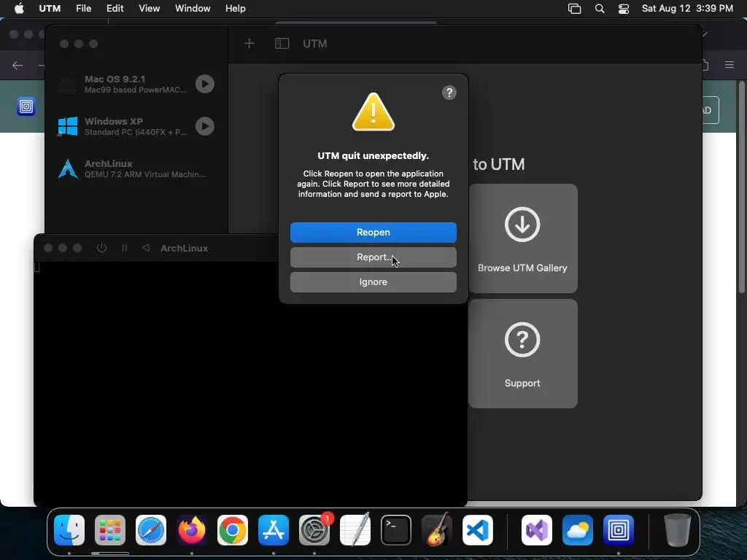Viewport: 747px width, 560px height.
Task: Click the Reopen button in crash dialog
Action: [373, 233]
